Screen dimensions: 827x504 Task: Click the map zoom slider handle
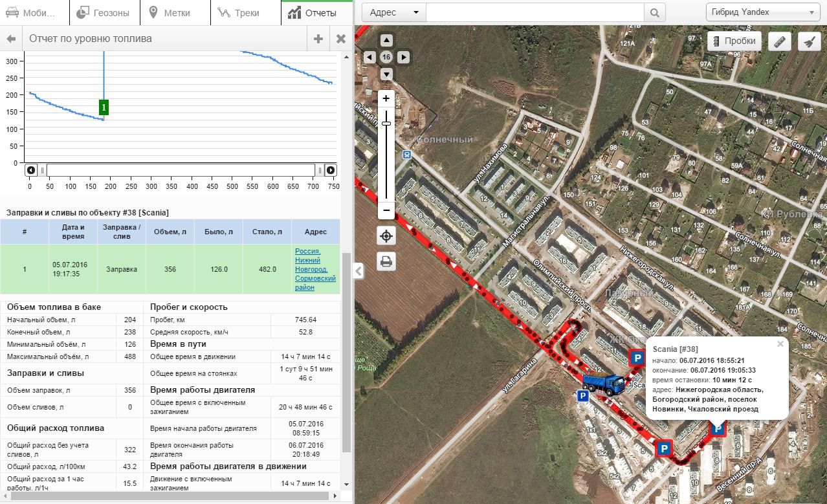click(386, 124)
